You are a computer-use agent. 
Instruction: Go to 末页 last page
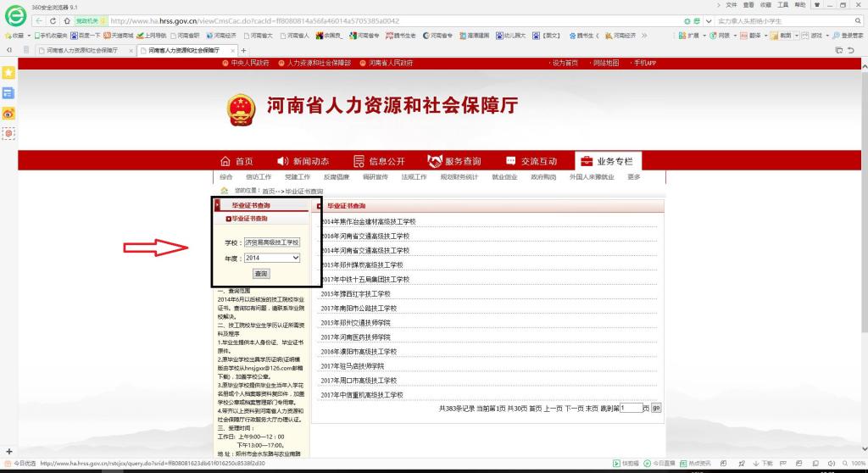[x=592, y=409]
